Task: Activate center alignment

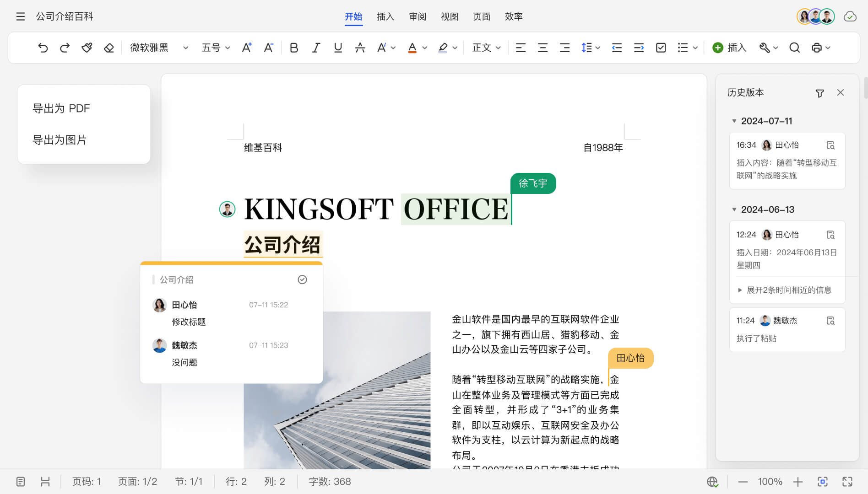Action: 542,47
